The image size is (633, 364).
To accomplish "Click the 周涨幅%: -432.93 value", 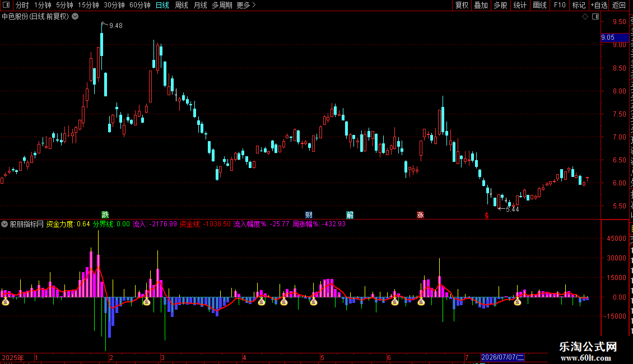I will [x=319, y=224].
